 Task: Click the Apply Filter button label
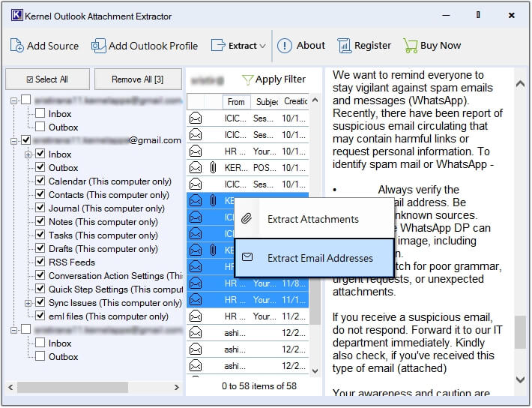pyautogui.click(x=280, y=79)
